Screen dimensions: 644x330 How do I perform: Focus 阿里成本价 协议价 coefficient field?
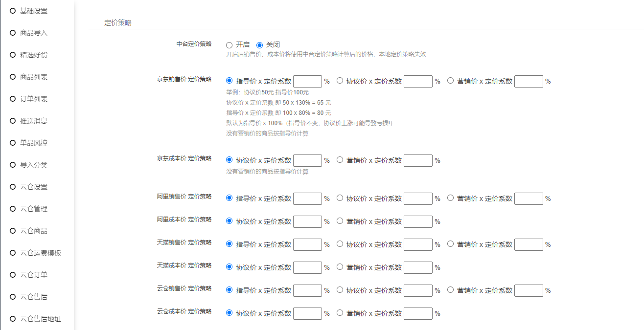point(307,221)
